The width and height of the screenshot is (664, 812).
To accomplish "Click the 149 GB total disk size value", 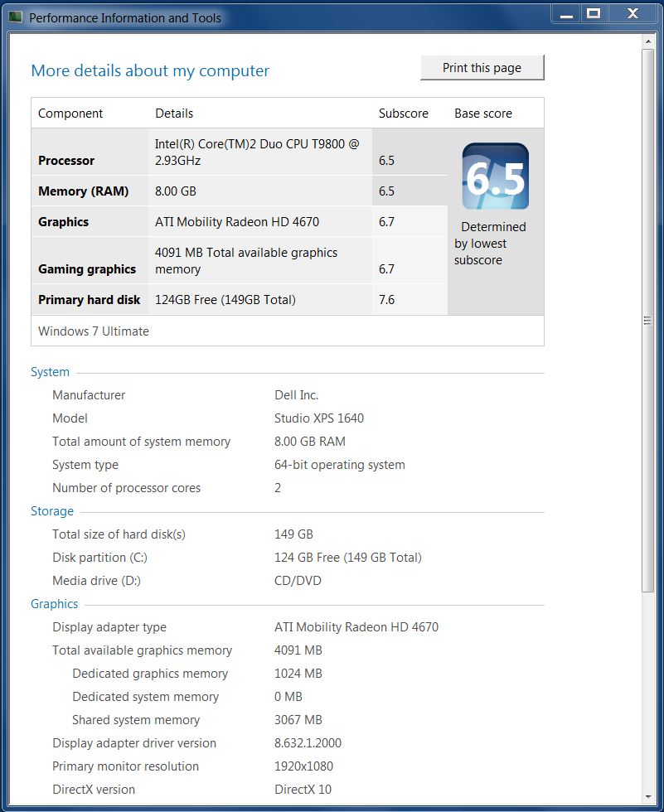I will point(293,534).
